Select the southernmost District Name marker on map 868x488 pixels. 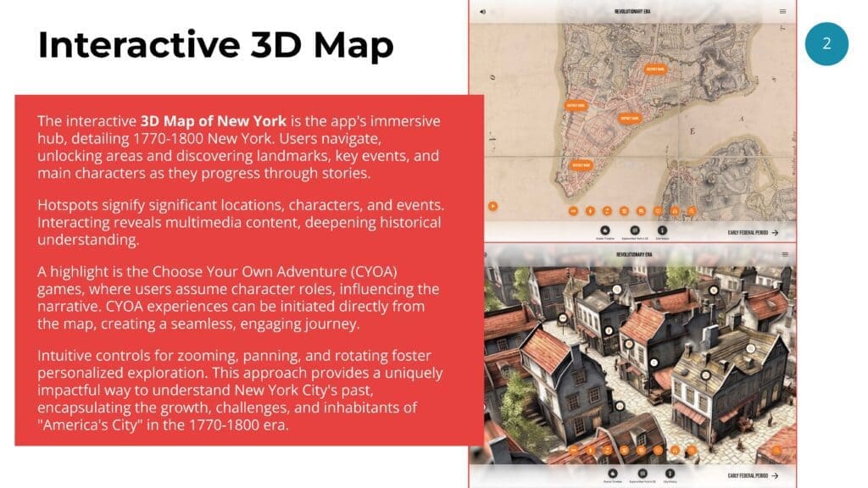tap(581, 165)
